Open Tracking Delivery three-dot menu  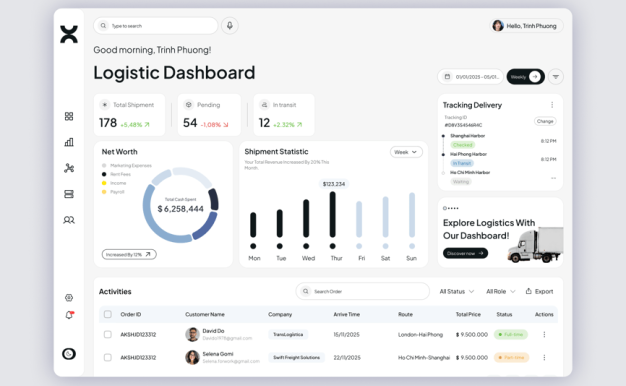[552, 105]
